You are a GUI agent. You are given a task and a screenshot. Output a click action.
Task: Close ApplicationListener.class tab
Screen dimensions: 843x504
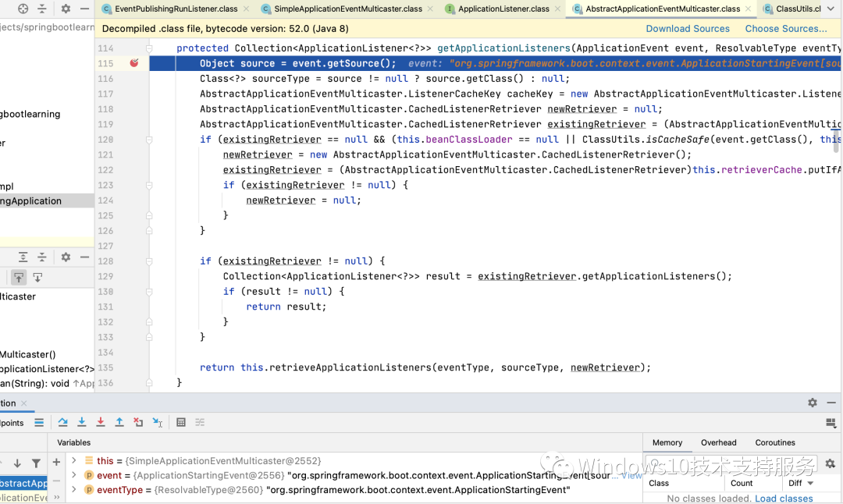pyautogui.click(x=557, y=9)
